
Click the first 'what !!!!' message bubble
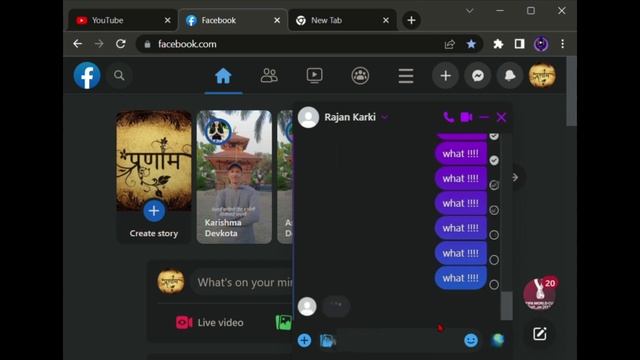coord(460,154)
